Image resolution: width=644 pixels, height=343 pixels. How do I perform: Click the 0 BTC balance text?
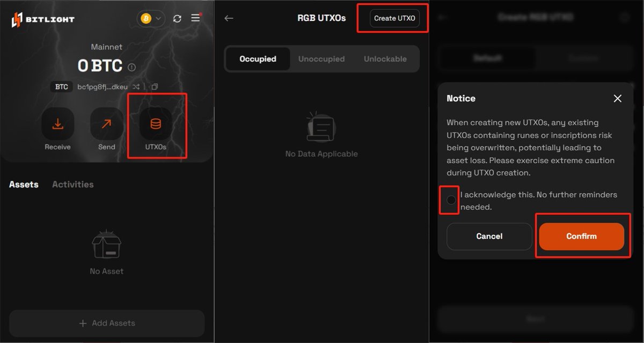pos(100,66)
